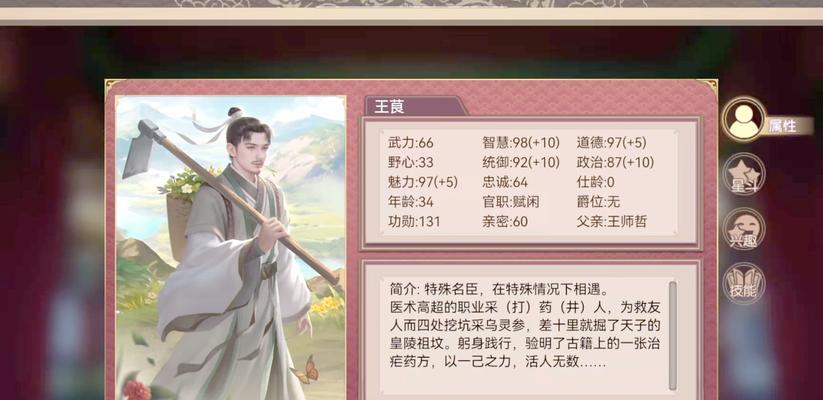The image size is (823, 400).
Task: Open the 星斗 star icon
Action: 744,175
